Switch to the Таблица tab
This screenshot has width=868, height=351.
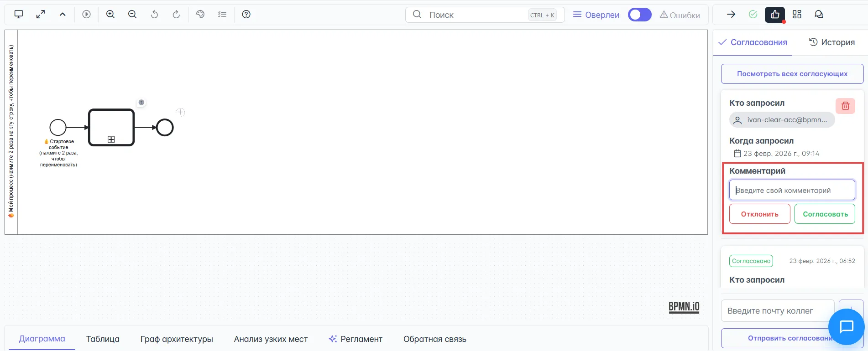click(x=103, y=339)
